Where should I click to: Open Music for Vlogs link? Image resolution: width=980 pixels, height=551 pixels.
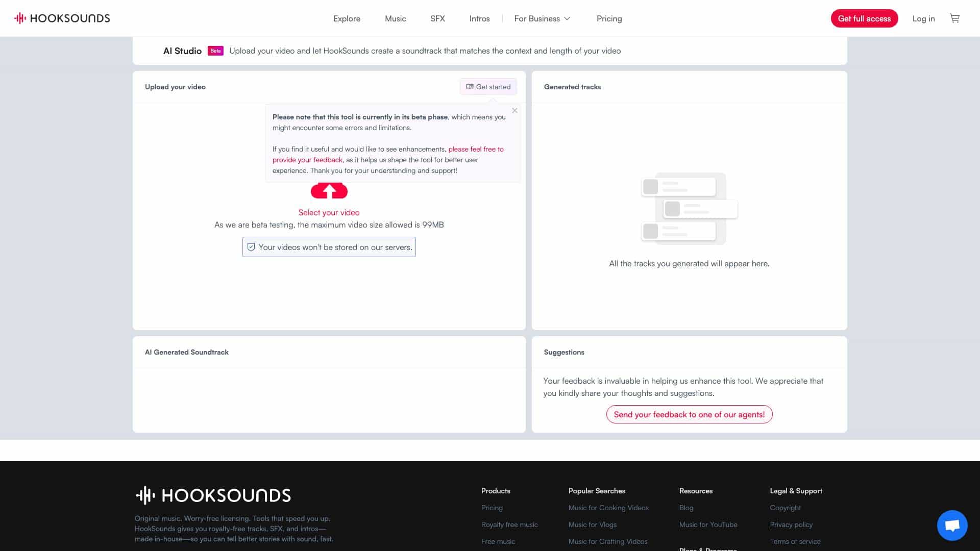point(592,524)
